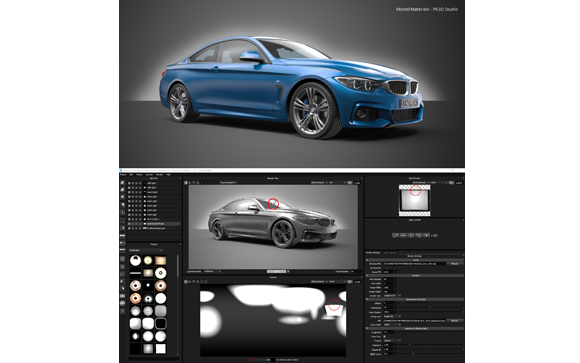Click the first icon in Canvas toolbar

186,282
